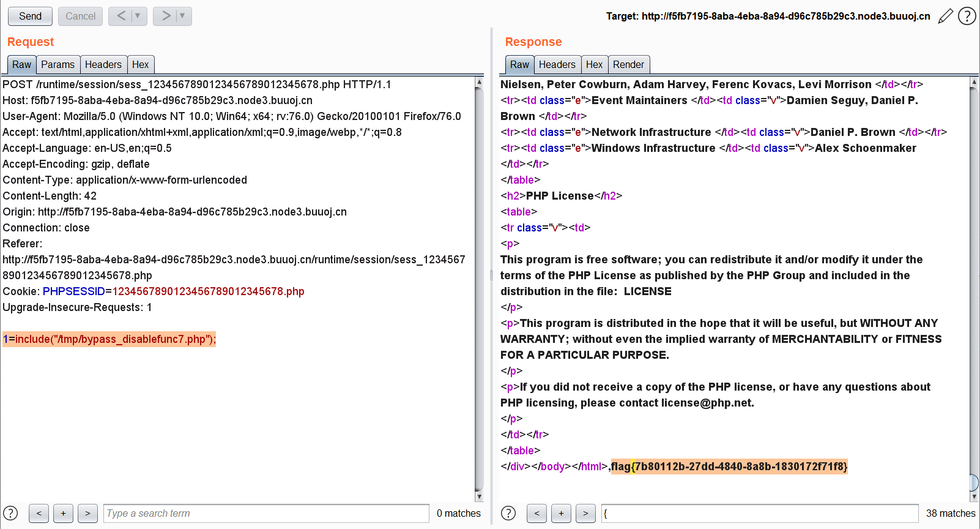Click the POST body include payload line
The image size is (980, 529).
[x=109, y=339]
